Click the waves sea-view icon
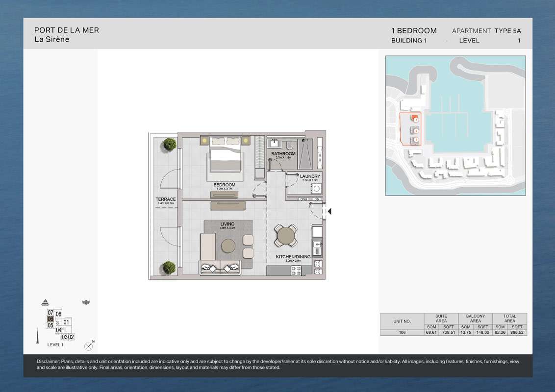Viewport: 555px width, 392px height. pyautogui.click(x=86, y=302)
